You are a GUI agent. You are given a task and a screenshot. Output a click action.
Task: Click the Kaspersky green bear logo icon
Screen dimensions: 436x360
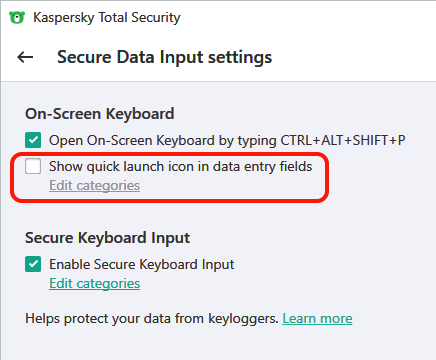[x=17, y=17]
